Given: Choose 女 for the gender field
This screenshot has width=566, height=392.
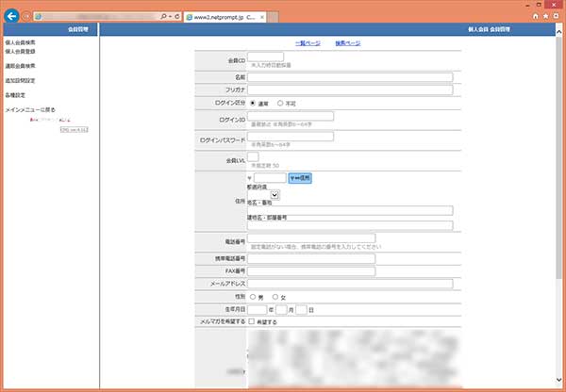Looking at the screenshot, I should click(x=275, y=296).
